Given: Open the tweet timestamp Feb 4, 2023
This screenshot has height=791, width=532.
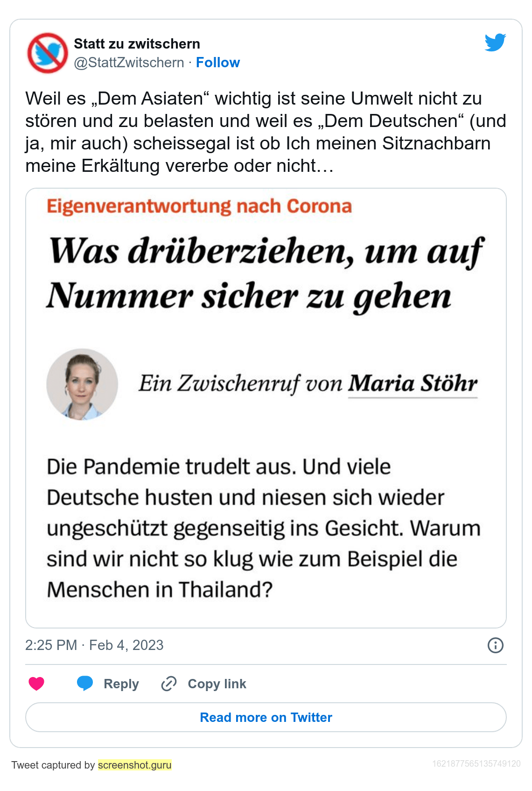Looking at the screenshot, I should pos(94,645).
